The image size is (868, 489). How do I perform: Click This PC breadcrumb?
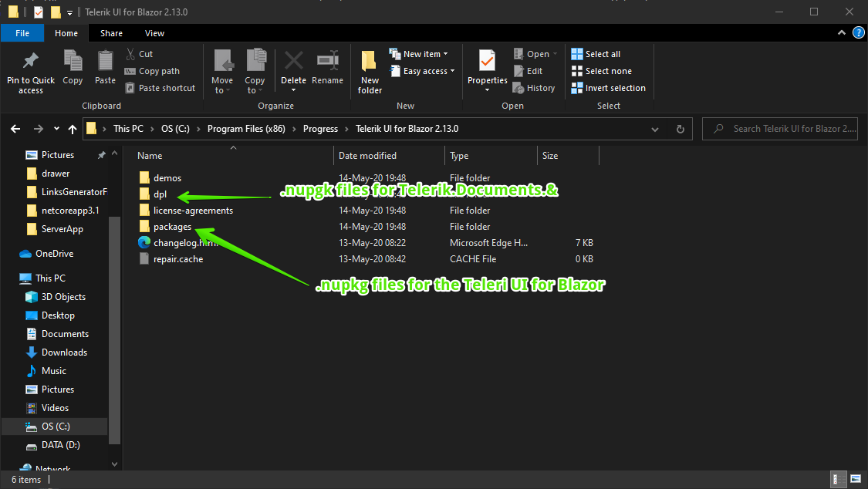point(128,128)
